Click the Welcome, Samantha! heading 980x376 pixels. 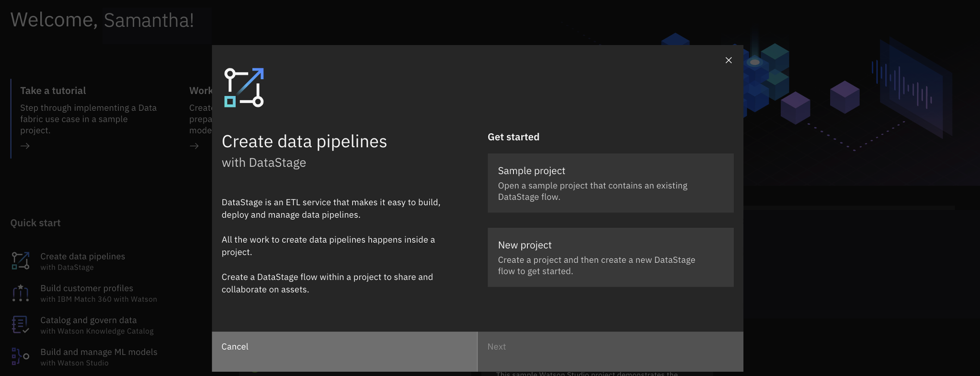point(102,20)
